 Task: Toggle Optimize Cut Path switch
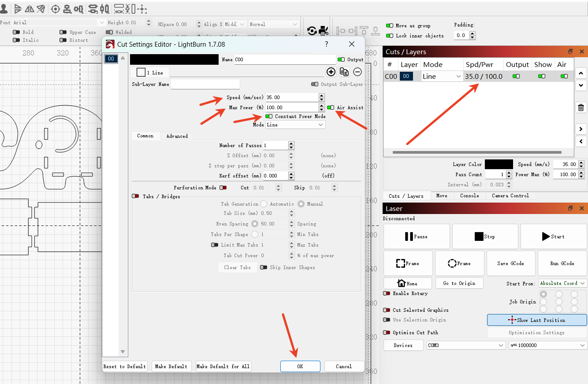click(x=387, y=332)
